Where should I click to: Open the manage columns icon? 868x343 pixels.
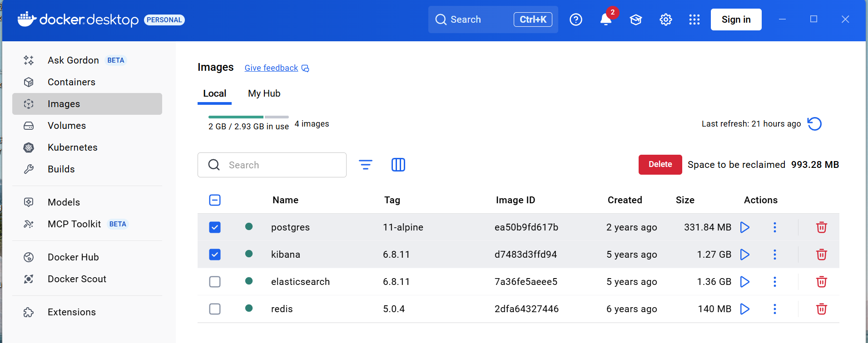398,165
